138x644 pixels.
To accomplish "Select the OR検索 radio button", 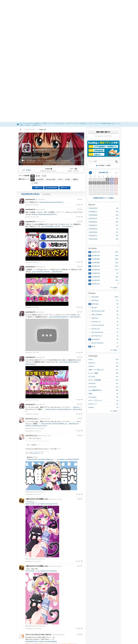I will click(x=104, y=166).
